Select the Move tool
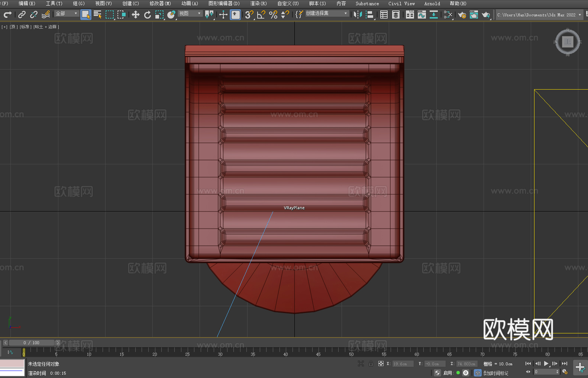This screenshot has height=378, width=588. 136,14
